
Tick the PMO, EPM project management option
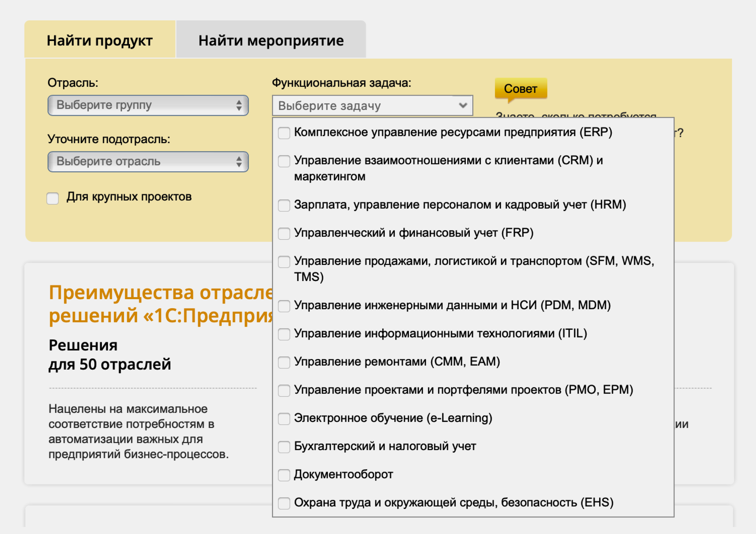284,391
